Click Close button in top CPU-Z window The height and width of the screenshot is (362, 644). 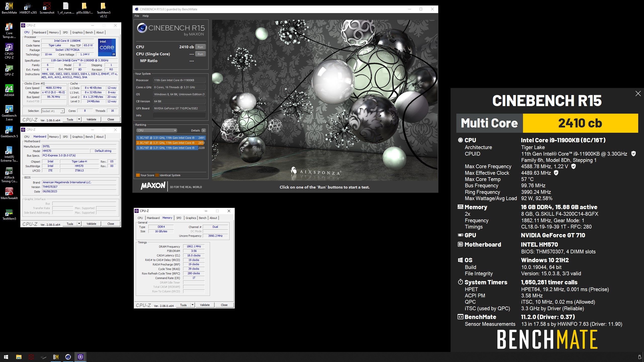111,119
